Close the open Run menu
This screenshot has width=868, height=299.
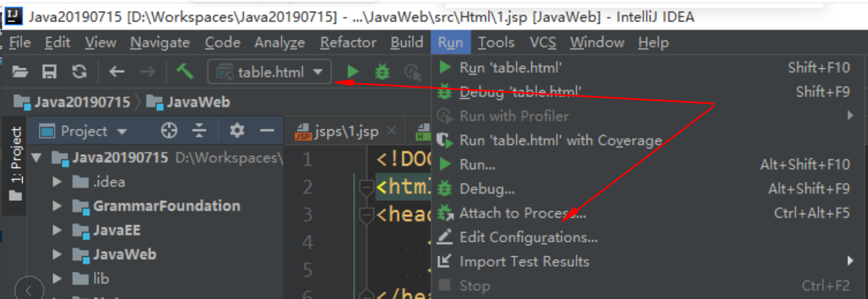point(450,43)
